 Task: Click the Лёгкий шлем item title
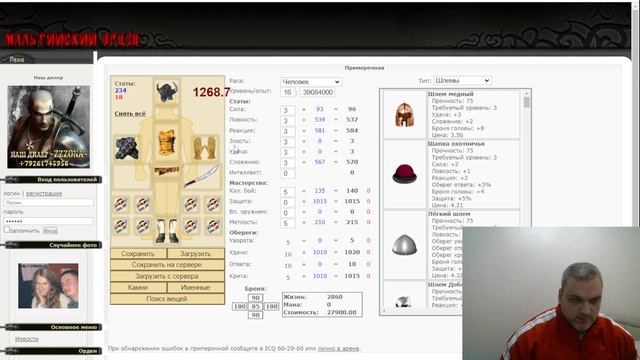449,214
